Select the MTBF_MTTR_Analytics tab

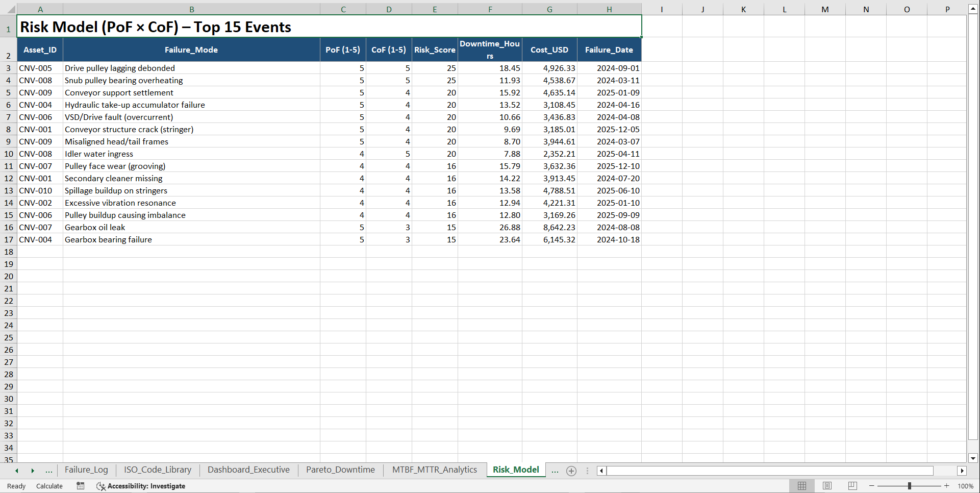tap(434, 470)
